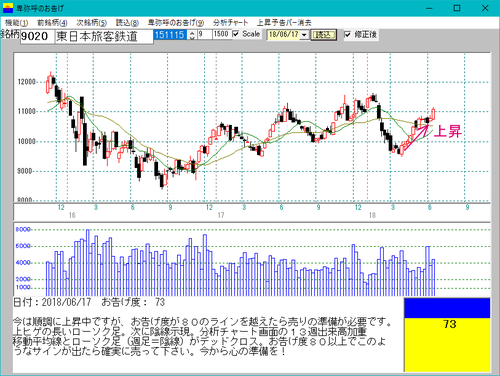The image size is (500, 376).
Task: Click the yellow お告げ度 73 indicator
Action: point(447,345)
